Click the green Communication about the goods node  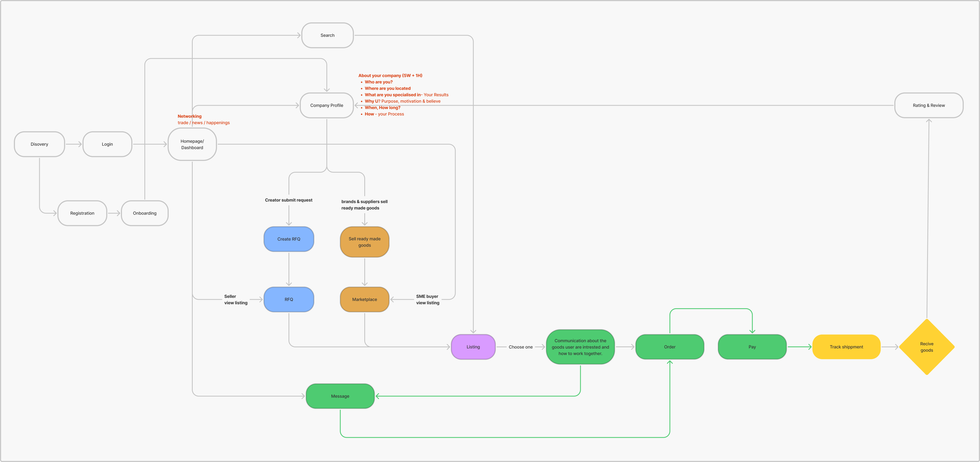click(580, 347)
